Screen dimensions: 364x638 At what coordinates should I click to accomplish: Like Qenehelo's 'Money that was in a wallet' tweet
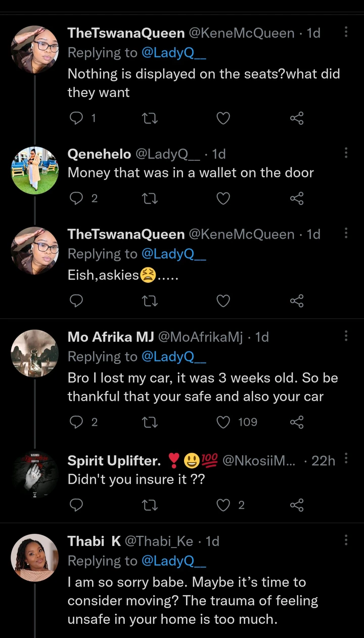[223, 199]
